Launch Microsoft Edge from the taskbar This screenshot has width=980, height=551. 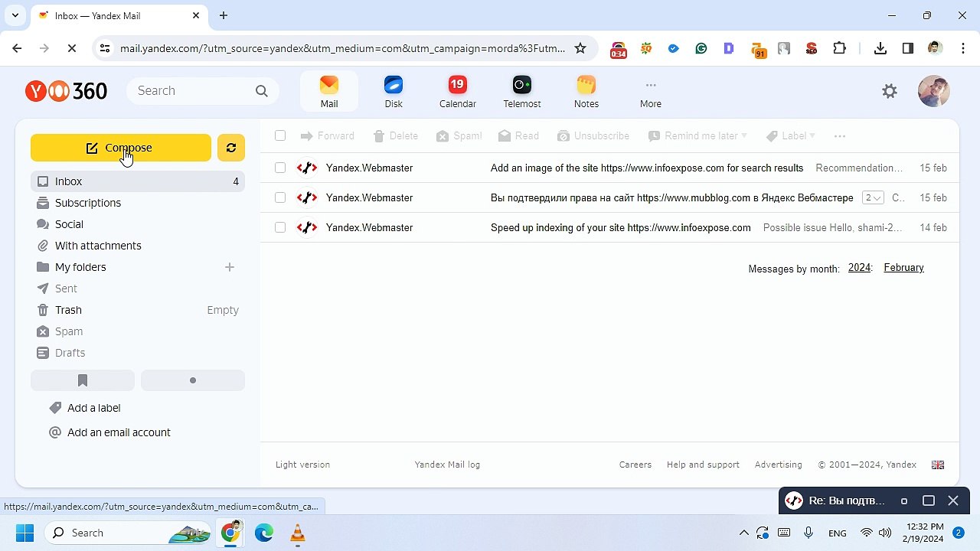tap(264, 533)
